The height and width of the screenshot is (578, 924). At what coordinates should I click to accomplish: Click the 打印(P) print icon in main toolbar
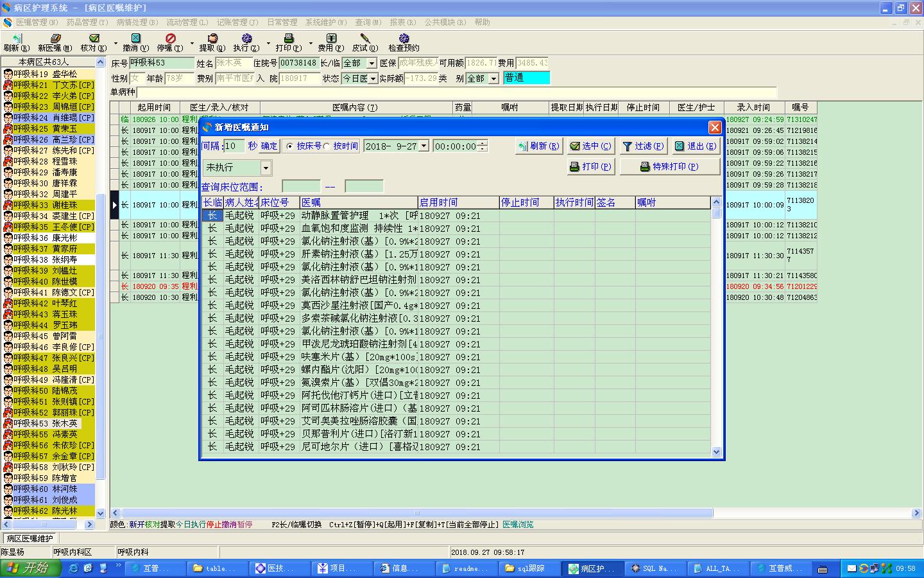point(289,43)
